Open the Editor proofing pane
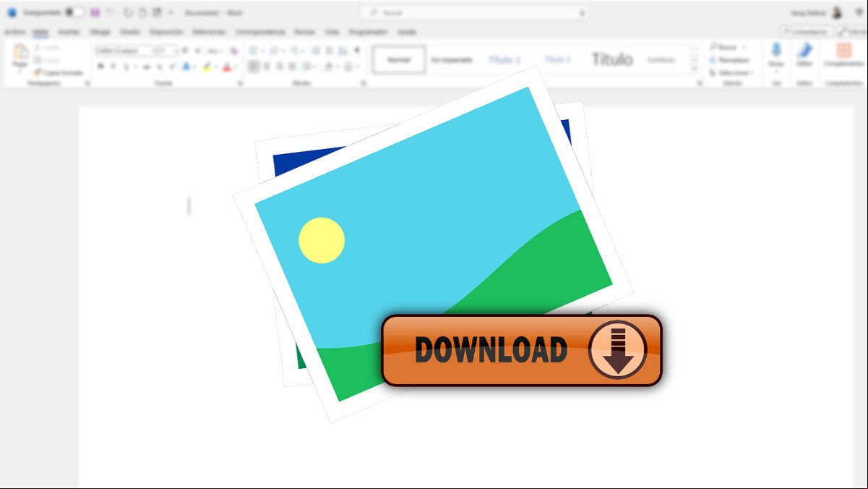Viewport: 868px width, 489px height. coord(804,51)
